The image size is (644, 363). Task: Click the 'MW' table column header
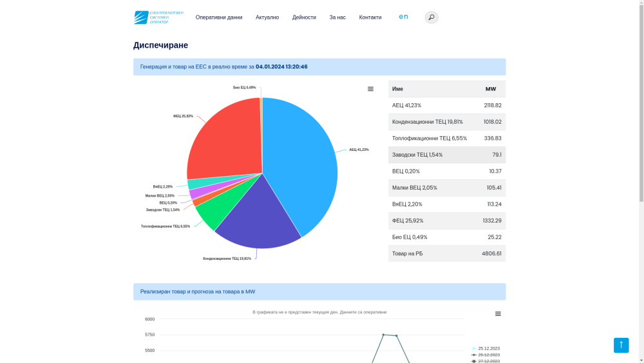[491, 89]
